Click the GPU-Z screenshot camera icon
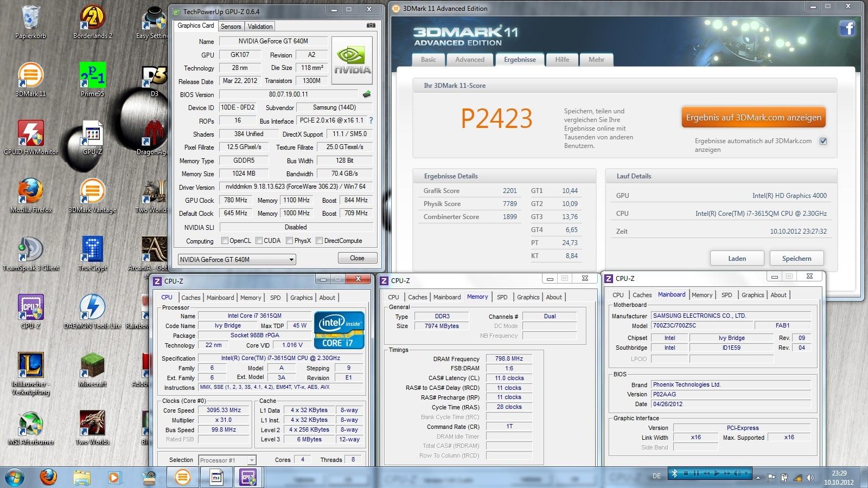This screenshot has width=868, height=488. (371, 25)
